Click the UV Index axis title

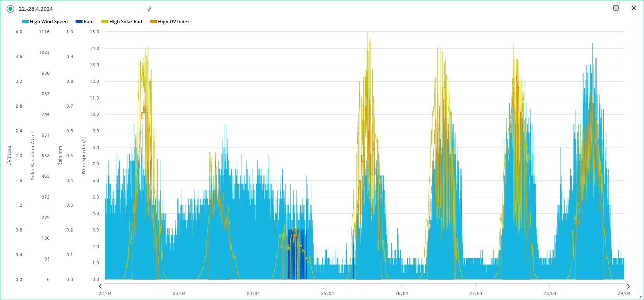click(x=9, y=156)
